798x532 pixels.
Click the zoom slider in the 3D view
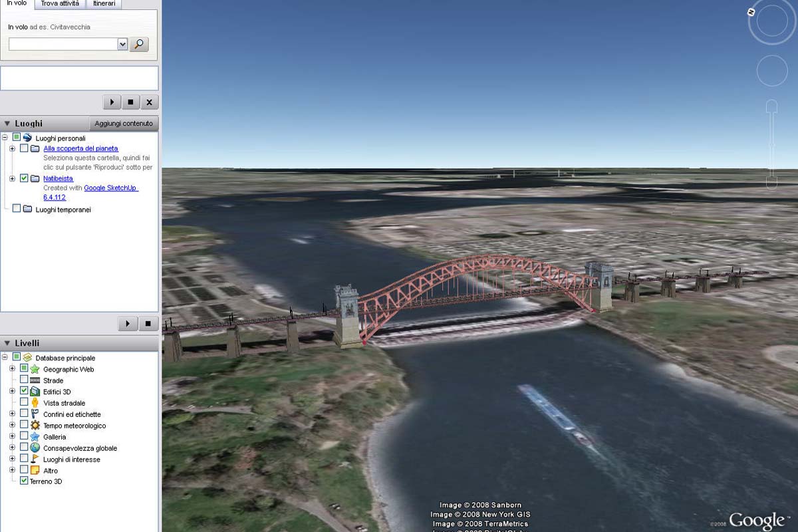coord(771,146)
